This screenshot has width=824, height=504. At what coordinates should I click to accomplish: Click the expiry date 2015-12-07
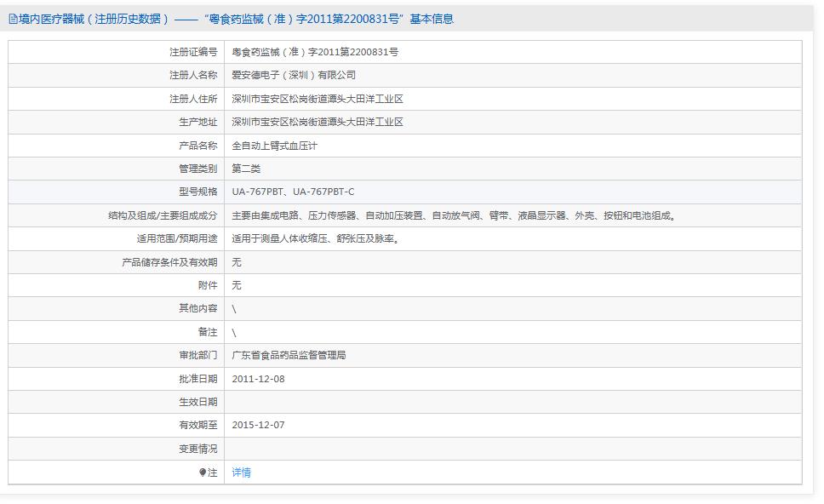coord(258,425)
